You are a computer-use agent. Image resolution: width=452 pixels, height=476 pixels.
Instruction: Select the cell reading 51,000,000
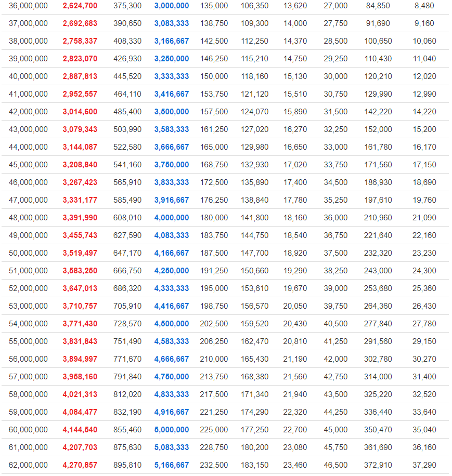[28, 271]
